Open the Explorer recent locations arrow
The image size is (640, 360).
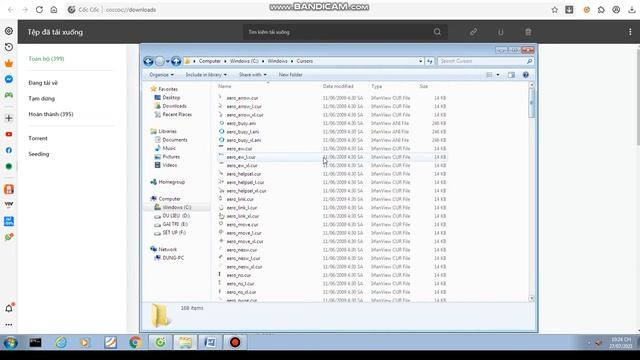[168, 61]
